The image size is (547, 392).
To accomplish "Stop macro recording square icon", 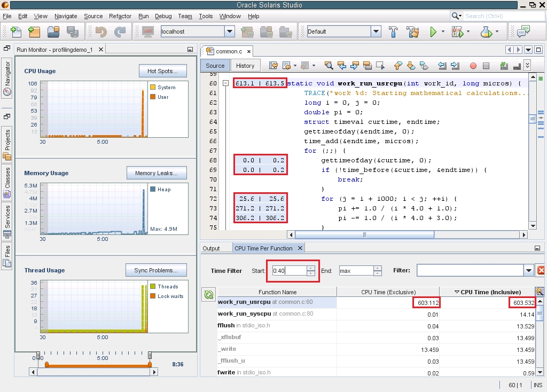I will click(x=486, y=66).
